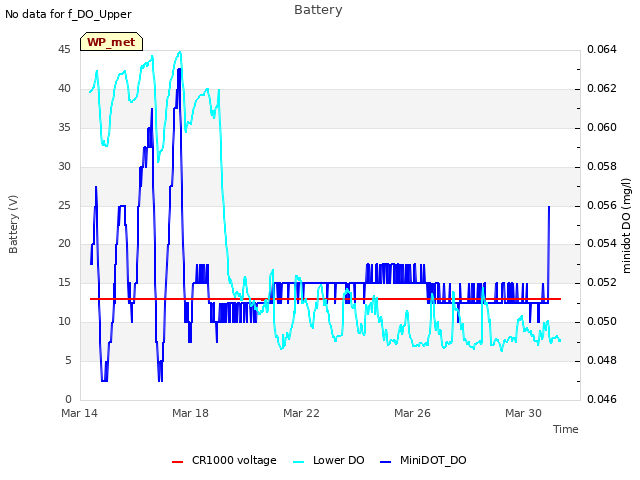The height and width of the screenshot is (480, 640).
Task: Click the red CR1000 voltage legend swatch
Action: [x=178, y=462]
